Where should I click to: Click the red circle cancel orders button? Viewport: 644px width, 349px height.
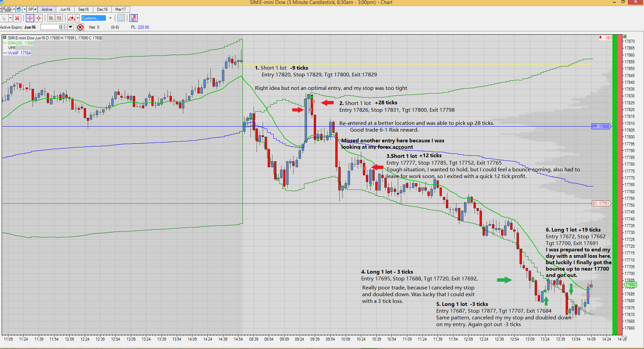(80, 27)
